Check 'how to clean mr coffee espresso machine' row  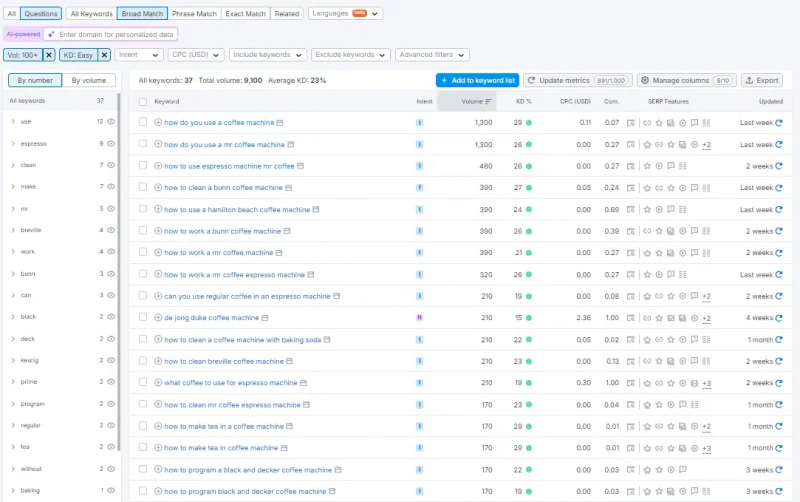click(143, 404)
